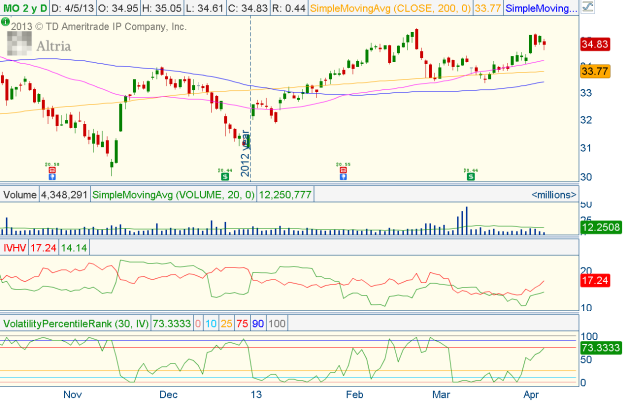625x401 pixels.
Task: Click the close value C: 34.83
Action: (x=248, y=8)
